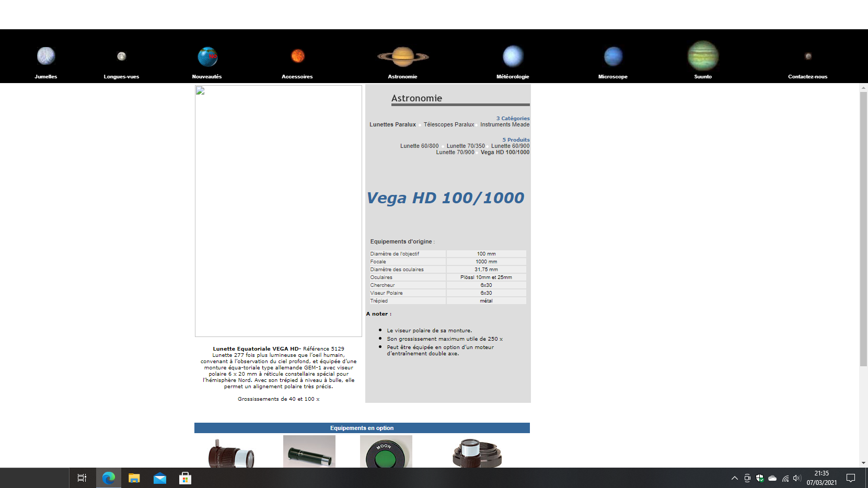Click 'Grossissements de 40 et 100 x' text
This screenshot has height=488, width=868.
pos(279,399)
